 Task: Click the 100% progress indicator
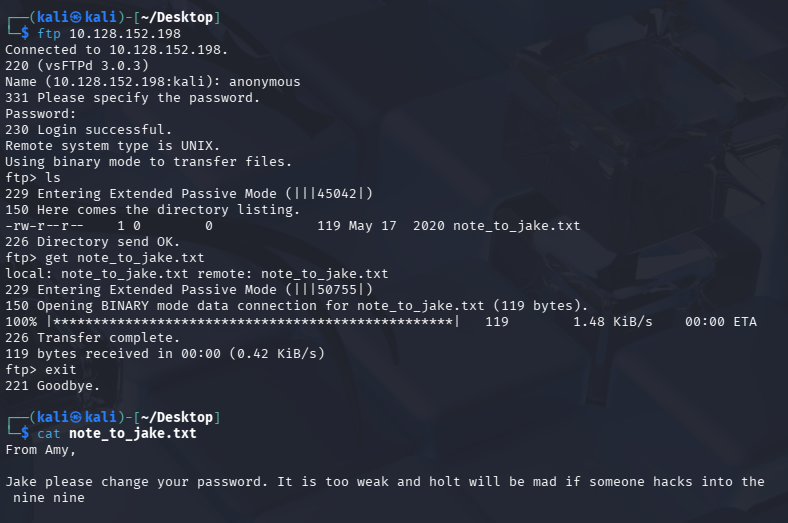[21, 322]
